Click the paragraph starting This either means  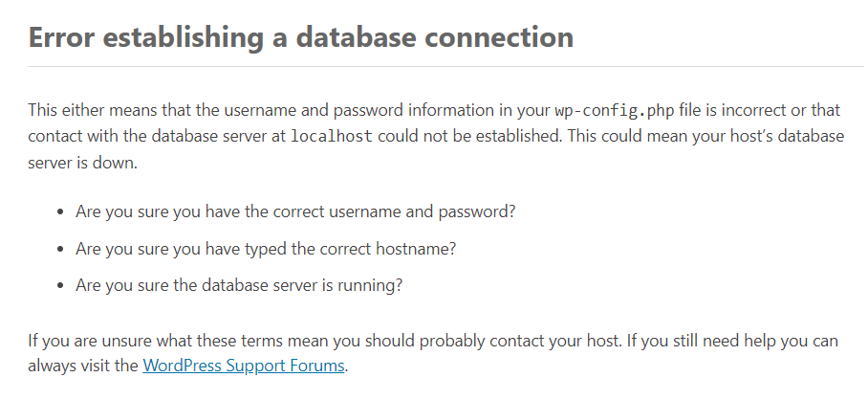(x=436, y=136)
